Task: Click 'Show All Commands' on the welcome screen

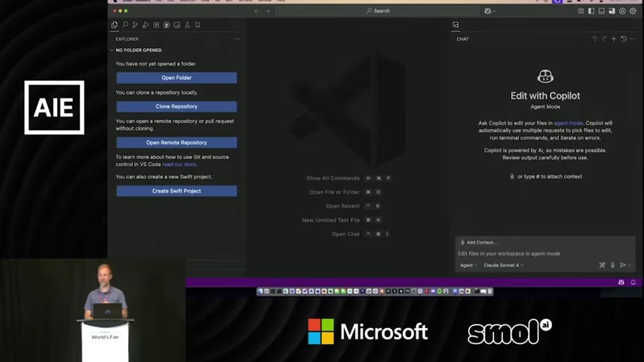Action: (333, 178)
